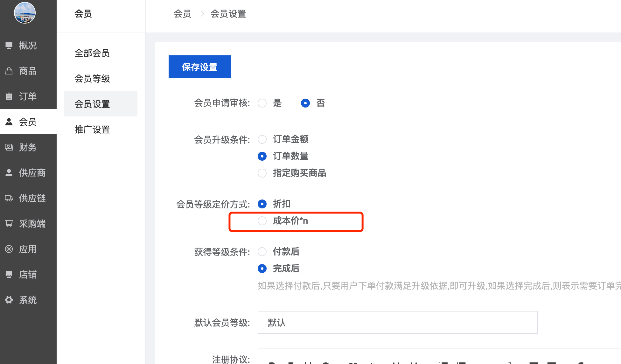
Task: Go to 推广设置 submenu item
Action: pyautogui.click(x=92, y=129)
